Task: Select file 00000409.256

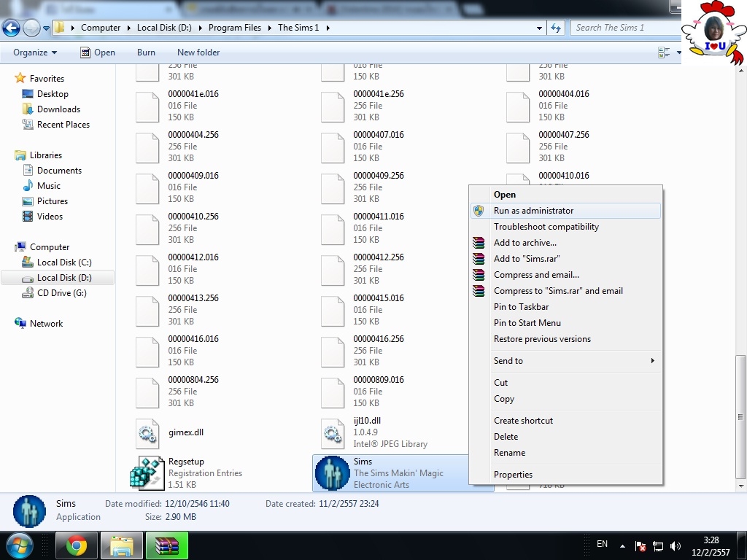Action: click(x=363, y=187)
